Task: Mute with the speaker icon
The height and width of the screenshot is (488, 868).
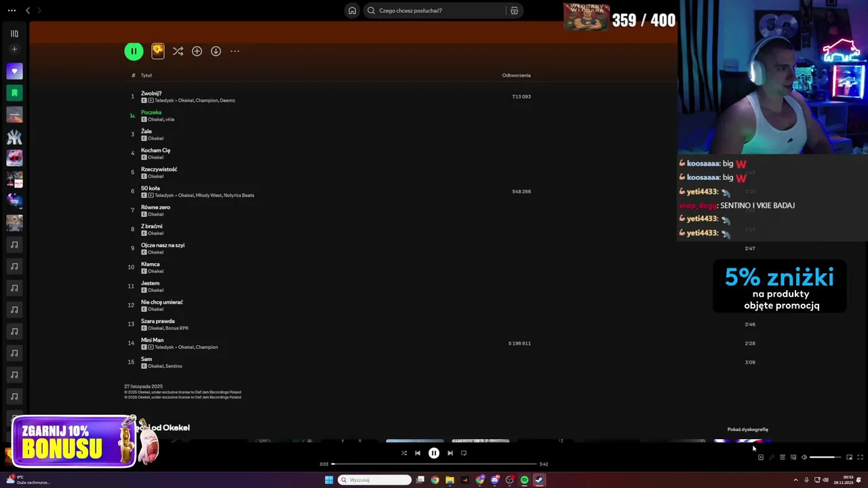Action: pyautogui.click(x=804, y=457)
